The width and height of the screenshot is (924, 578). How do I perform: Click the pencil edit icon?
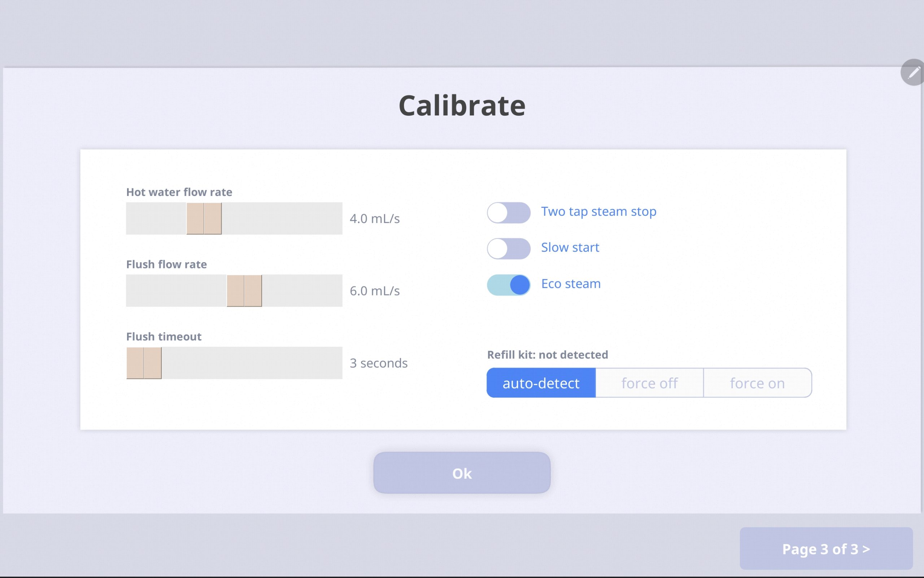[914, 72]
